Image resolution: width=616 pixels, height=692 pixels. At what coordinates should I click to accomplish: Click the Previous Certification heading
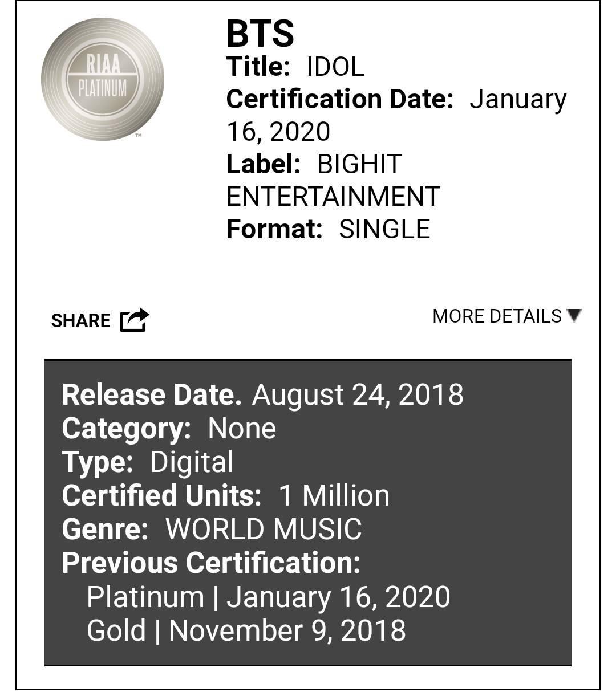tap(211, 563)
